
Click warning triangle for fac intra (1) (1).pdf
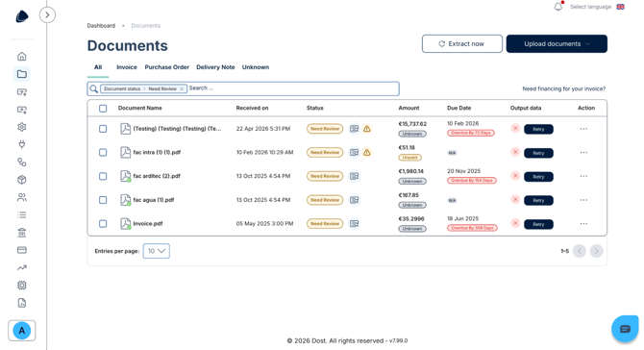pyautogui.click(x=367, y=153)
